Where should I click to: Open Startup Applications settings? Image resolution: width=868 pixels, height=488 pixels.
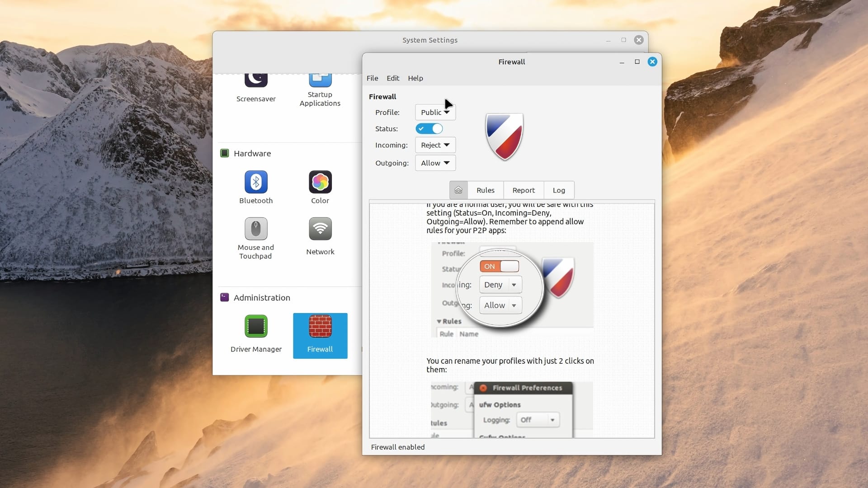(x=320, y=80)
